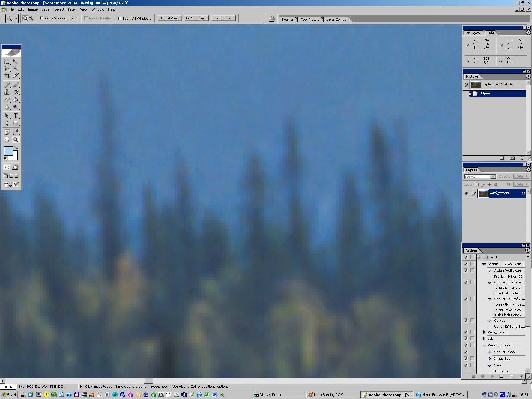532x399 pixels.
Task: Click Zoom In icon in options bar
Action: click(25, 18)
